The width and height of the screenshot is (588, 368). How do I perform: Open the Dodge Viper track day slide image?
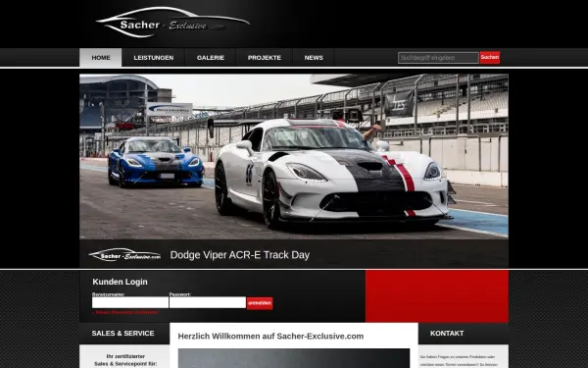(x=294, y=156)
